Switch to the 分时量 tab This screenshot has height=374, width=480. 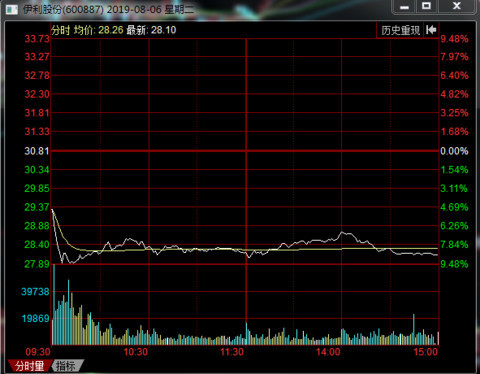(x=30, y=366)
